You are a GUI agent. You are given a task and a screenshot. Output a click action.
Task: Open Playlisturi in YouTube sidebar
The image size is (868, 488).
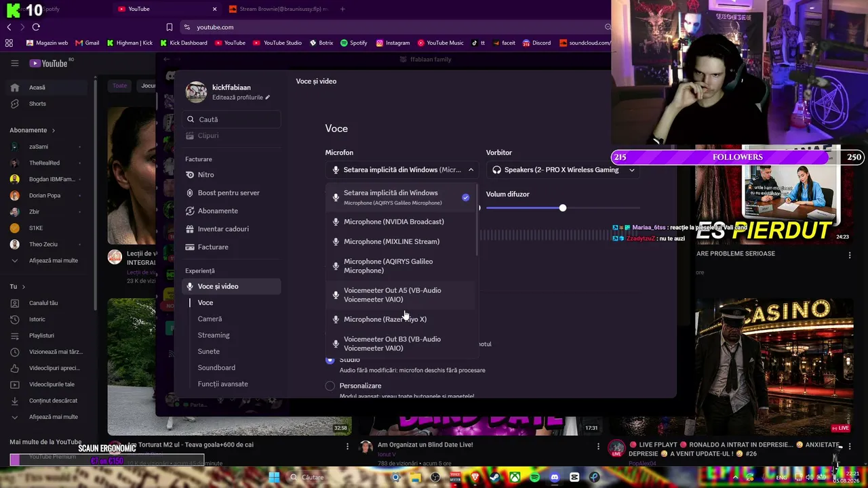[47, 335]
